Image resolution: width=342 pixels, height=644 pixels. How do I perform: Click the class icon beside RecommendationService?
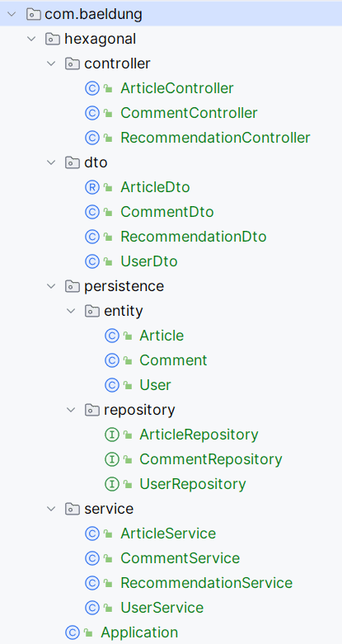tap(92, 583)
